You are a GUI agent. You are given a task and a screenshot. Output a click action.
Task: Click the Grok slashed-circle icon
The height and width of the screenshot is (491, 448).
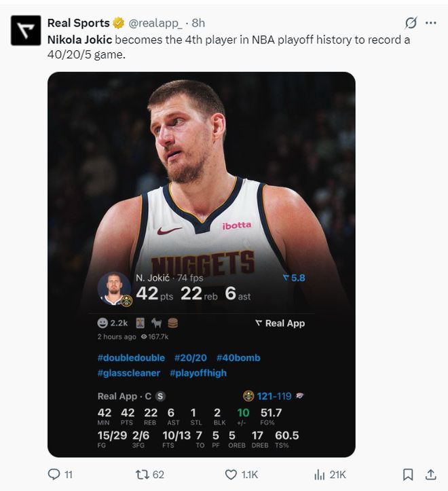click(411, 23)
